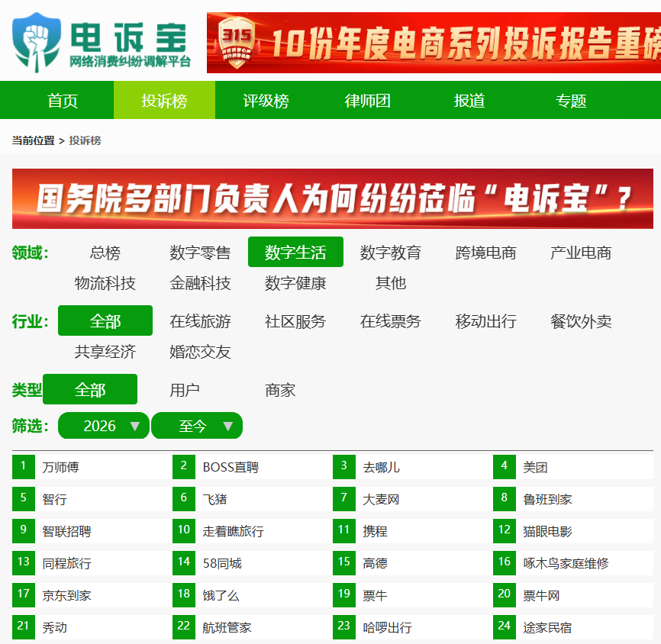Filter industry by 餐饮外卖

point(581,321)
